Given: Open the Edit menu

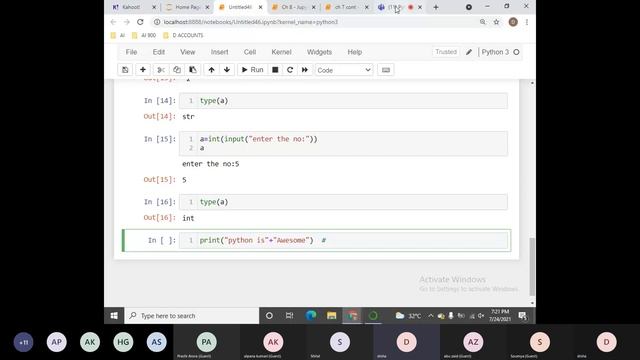Looking at the screenshot, I should pyautogui.click(x=159, y=52).
